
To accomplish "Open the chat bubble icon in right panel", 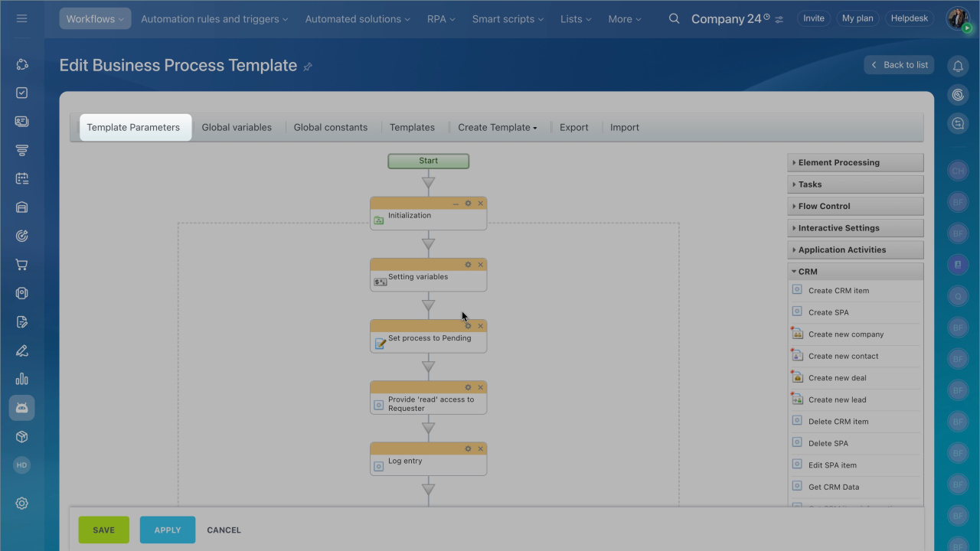I will pos(958,123).
